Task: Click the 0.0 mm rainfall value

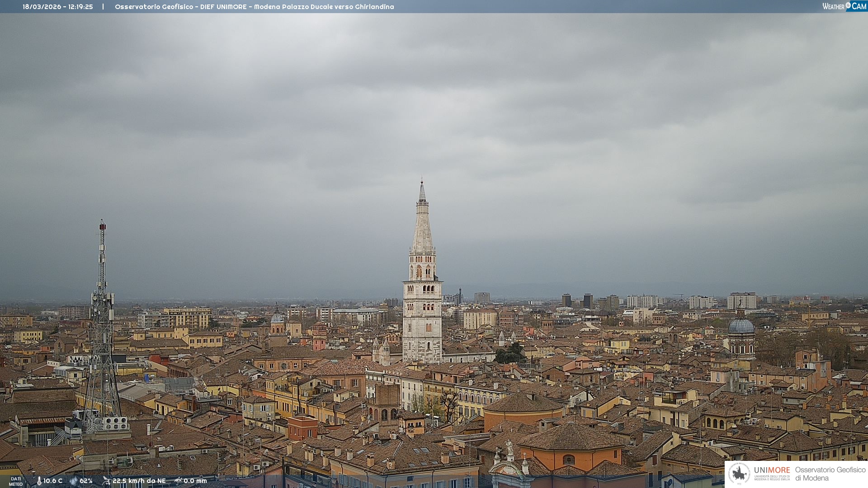Action: click(x=195, y=481)
